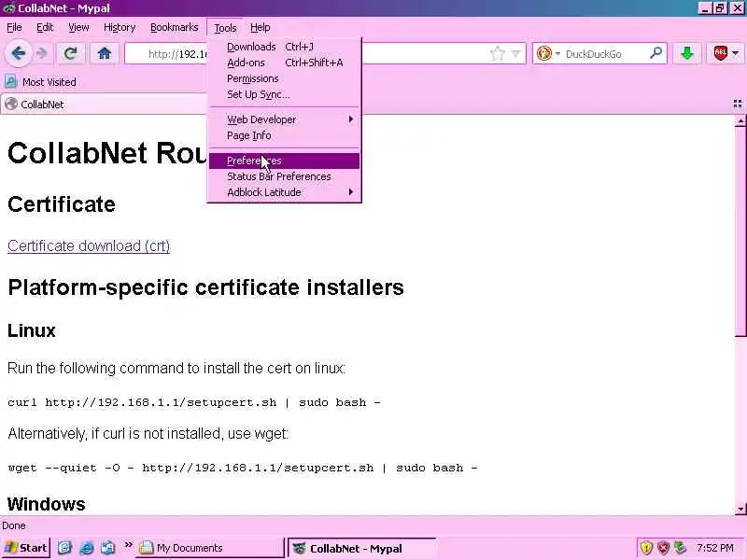Launch the first quick launch icon
The image size is (747, 560).
(64, 548)
